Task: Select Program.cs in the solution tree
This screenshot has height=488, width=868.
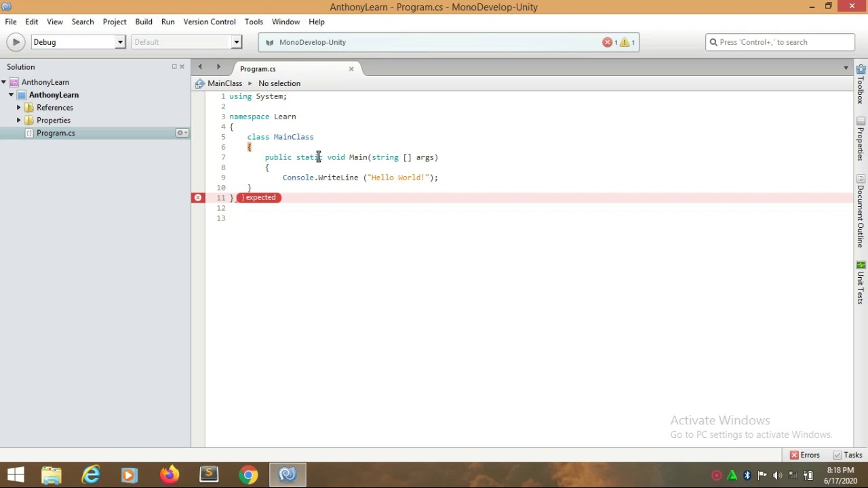Action: (56, 133)
